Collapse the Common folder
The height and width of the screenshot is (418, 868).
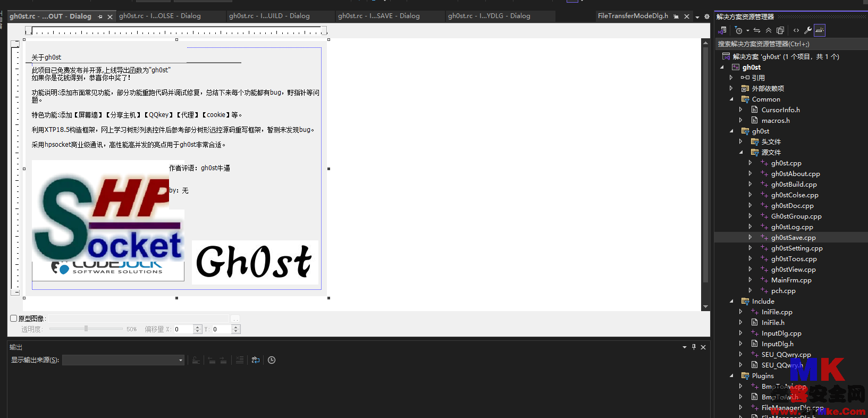click(x=731, y=99)
